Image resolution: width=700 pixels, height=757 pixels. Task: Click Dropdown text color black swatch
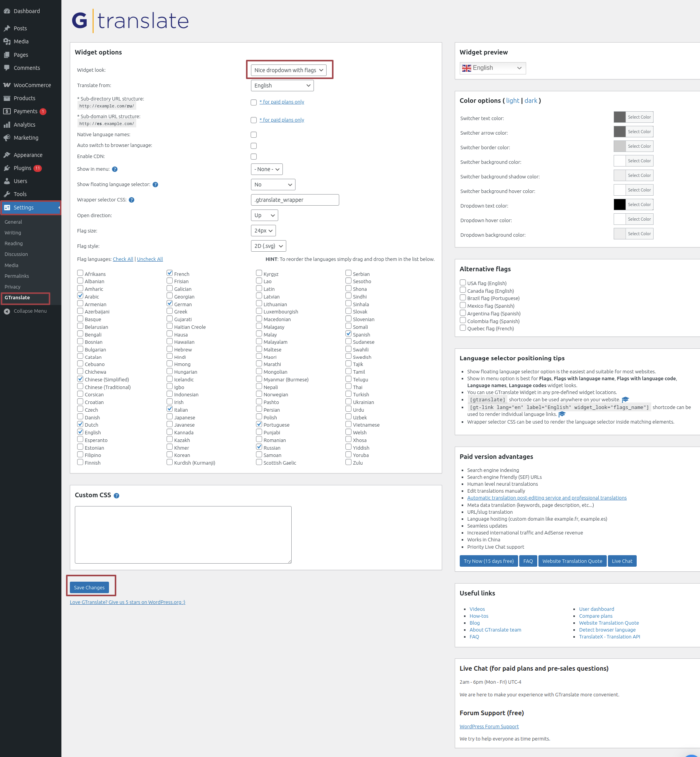(620, 205)
